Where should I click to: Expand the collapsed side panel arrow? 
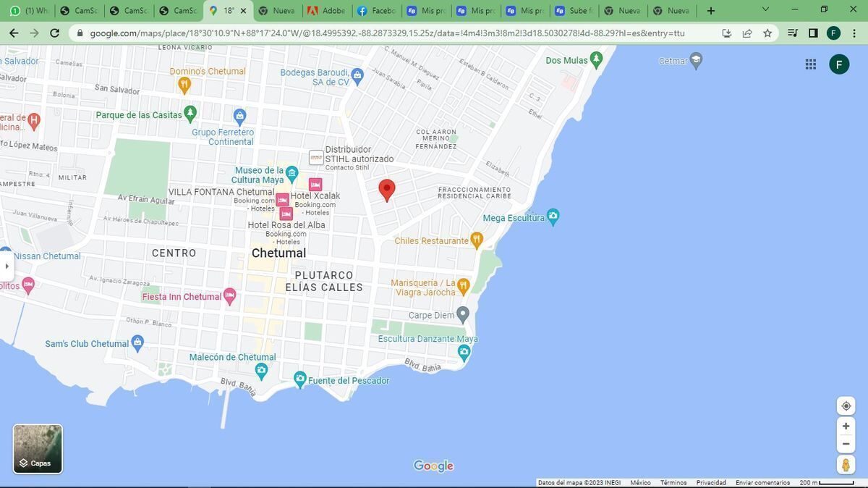7,266
